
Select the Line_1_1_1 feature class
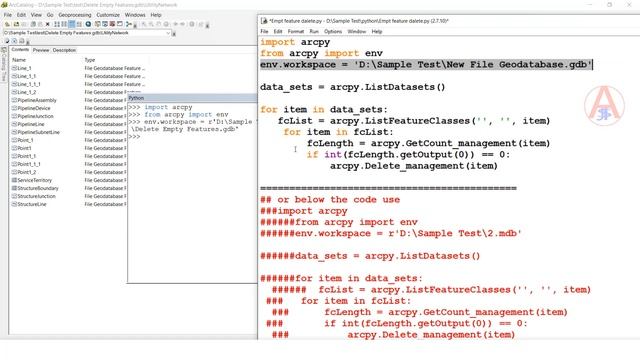click(26, 84)
